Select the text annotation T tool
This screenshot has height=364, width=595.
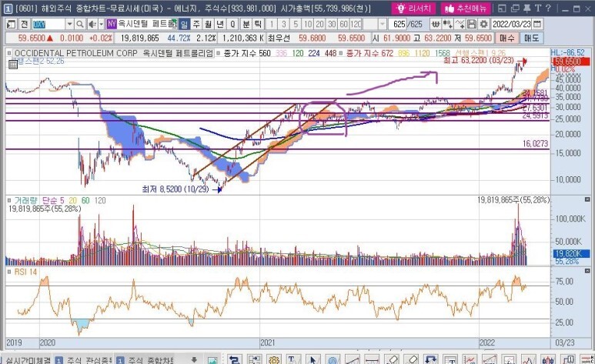292,360
